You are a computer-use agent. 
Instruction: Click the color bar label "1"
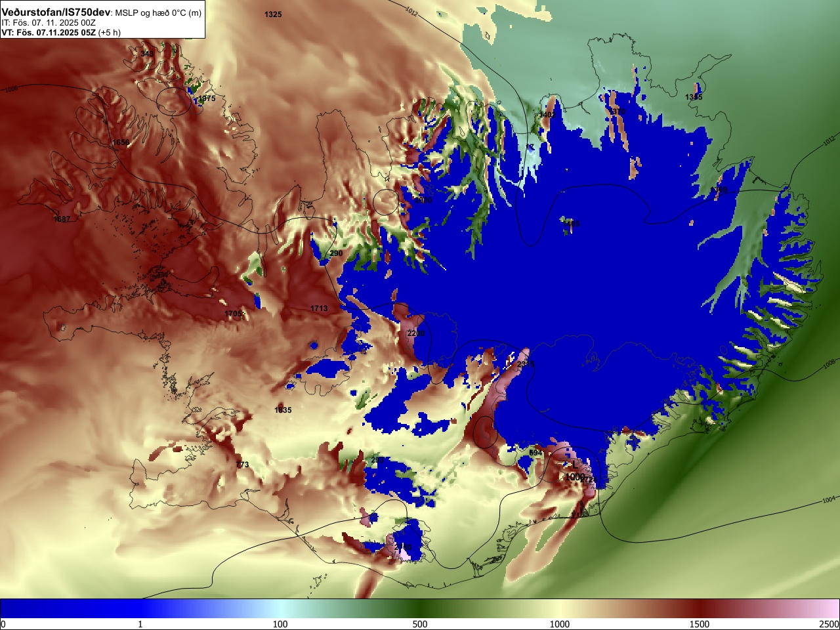click(140, 624)
